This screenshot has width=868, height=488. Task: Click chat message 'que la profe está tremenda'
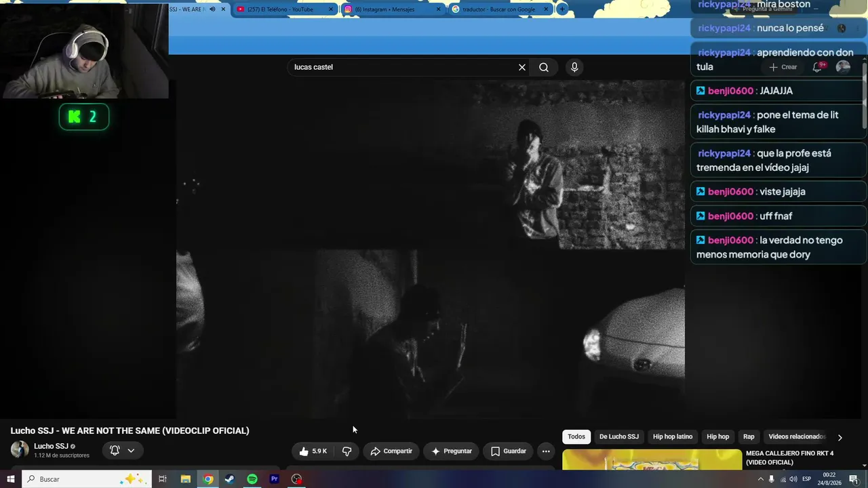coord(778,161)
